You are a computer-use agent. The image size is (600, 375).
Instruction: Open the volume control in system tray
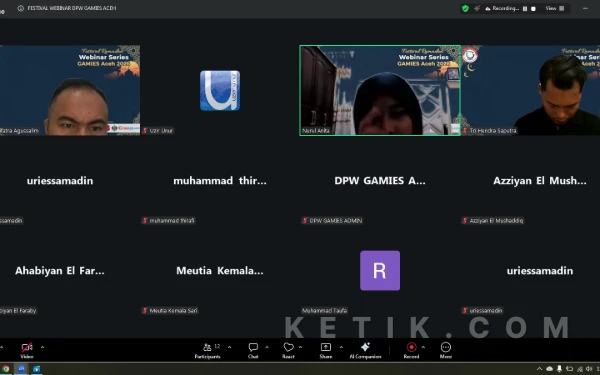589,369
